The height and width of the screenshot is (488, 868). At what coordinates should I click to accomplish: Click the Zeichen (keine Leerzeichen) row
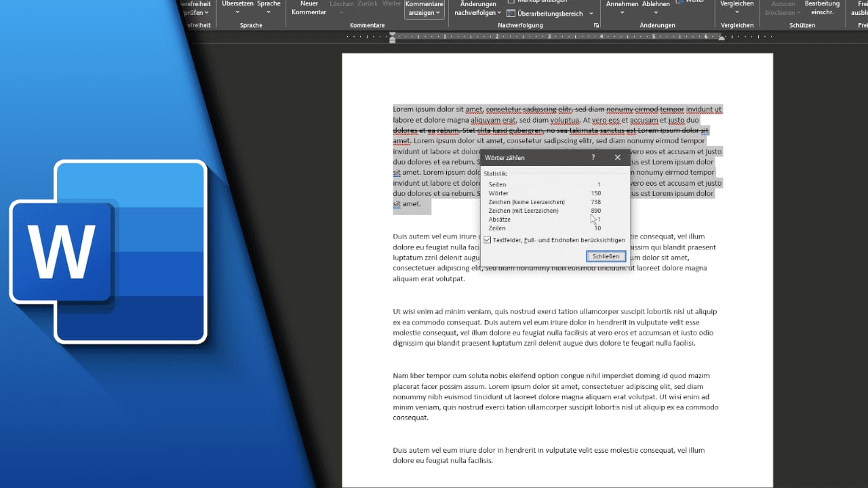tap(545, 202)
